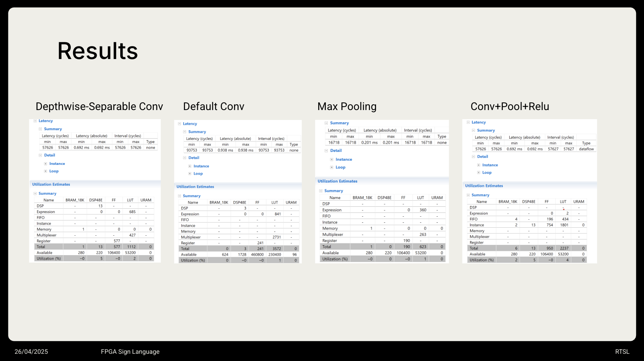Select Utilization Estimates header in Conv+Pool+Relu report

click(484, 186)
